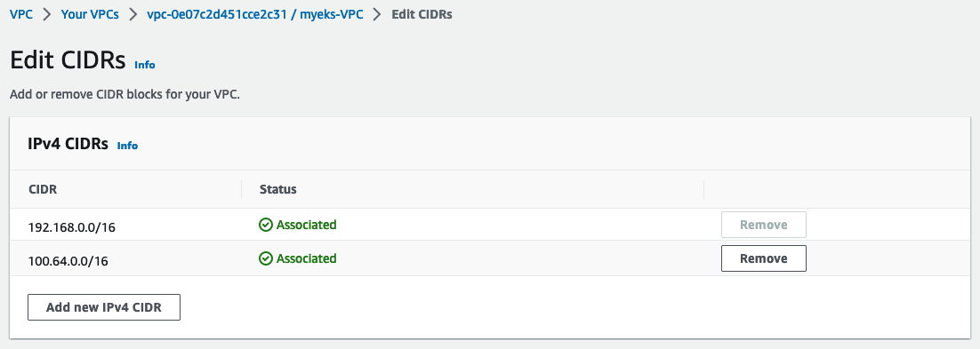The width and height of the screenshot is (980, 349).
Task: Remove the 100.64.0.0/16 CIDR block
Action: point(763,258)
